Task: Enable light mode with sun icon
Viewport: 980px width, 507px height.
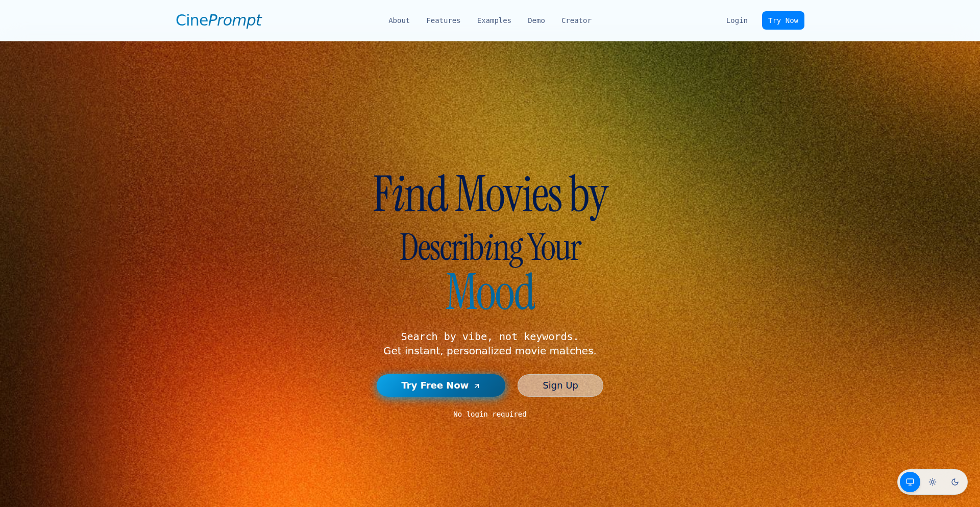Action: point(933,482)
